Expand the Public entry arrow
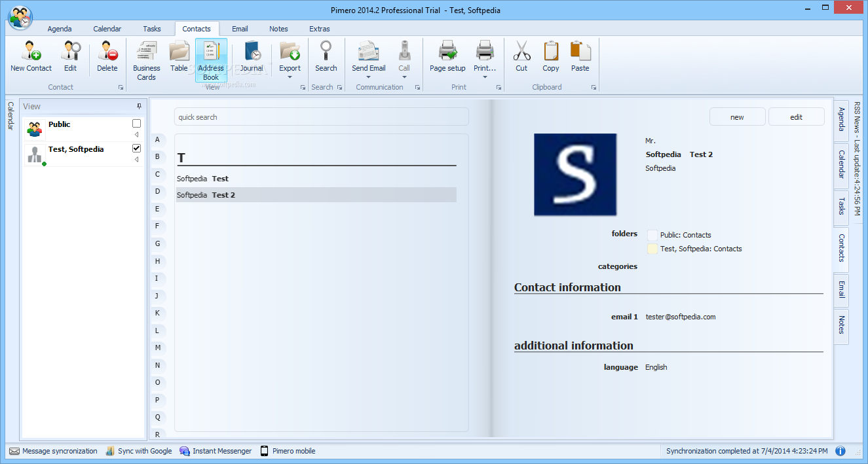Screen dimensions: 868x464 pos(136,134)
